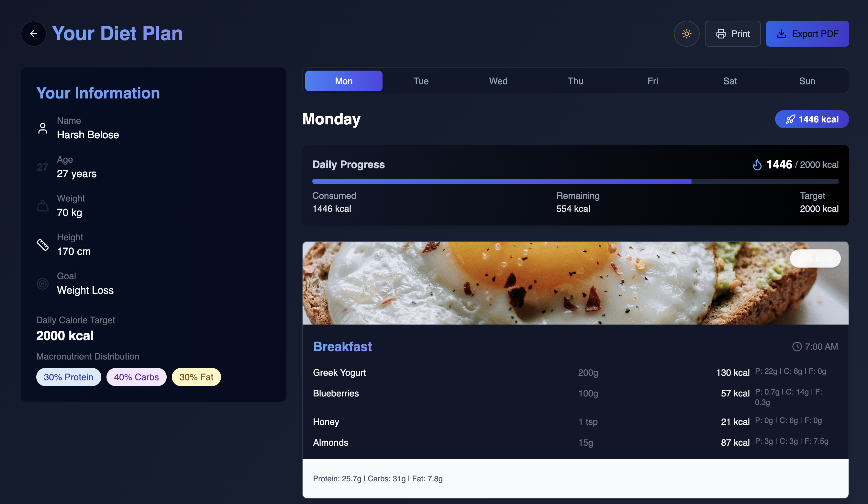Image resolution: width=868 pixels, height=504 pixels.
Task: Click the ruler icon beside Height
Action: [x=43, y=245]
